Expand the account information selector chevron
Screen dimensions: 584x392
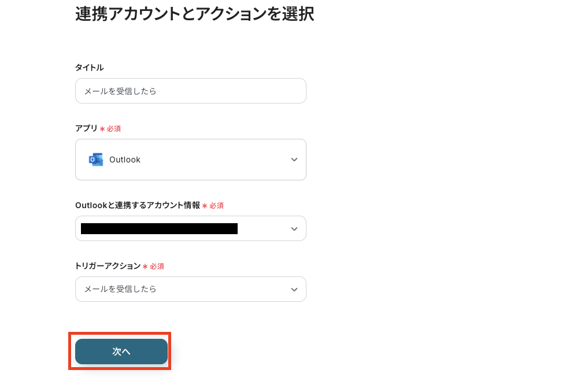click(x=294, y=228)
